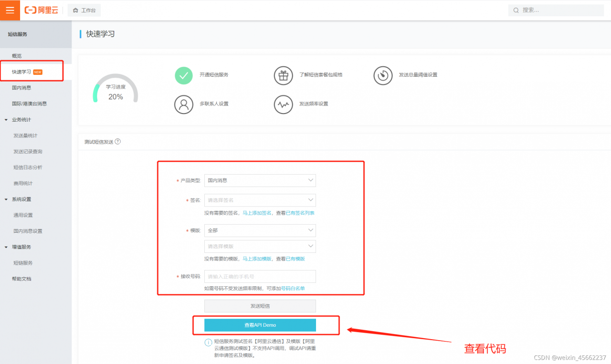Click the 短信服务 sidebar header
The image size is (611, 364).
[18, 34]
